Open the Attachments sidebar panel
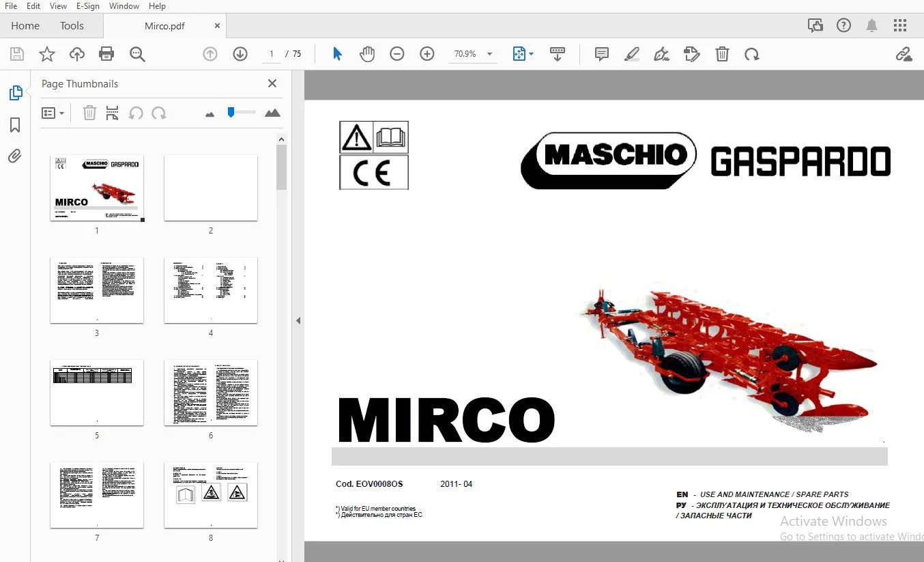This screenshot has width=924, height=562. [15, 157]
